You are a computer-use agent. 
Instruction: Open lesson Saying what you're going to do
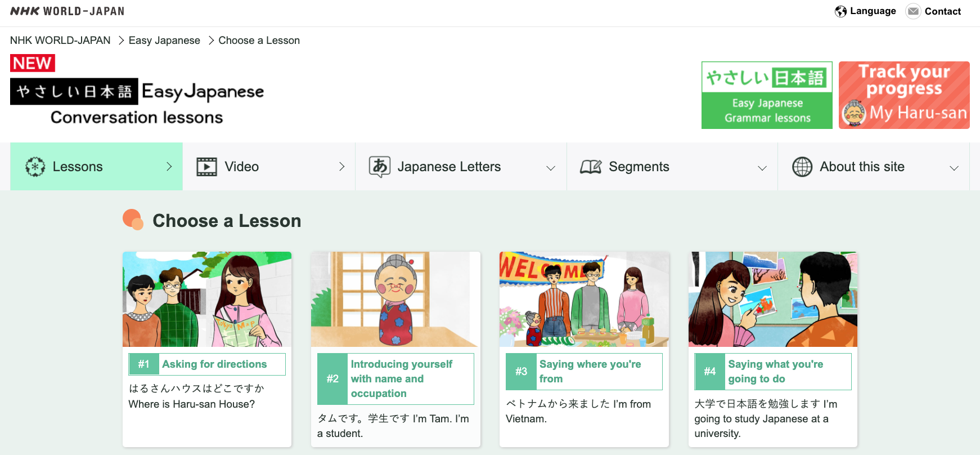[775, 372]
